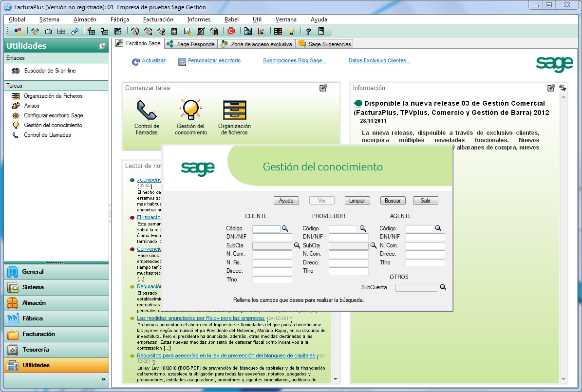Screen dimensions: 582x392
Task: Click the question mark help toolbar icon
Action: point(308,31)
